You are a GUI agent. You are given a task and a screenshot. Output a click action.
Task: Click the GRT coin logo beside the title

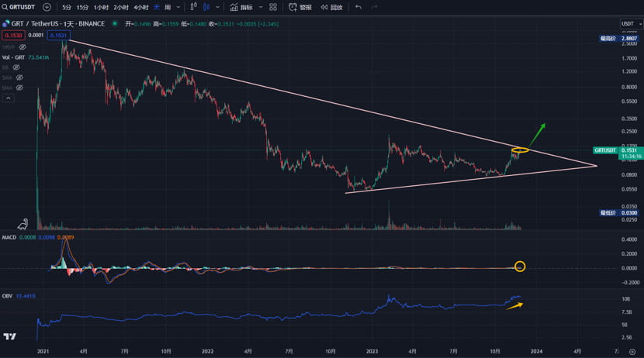[5, 24]
